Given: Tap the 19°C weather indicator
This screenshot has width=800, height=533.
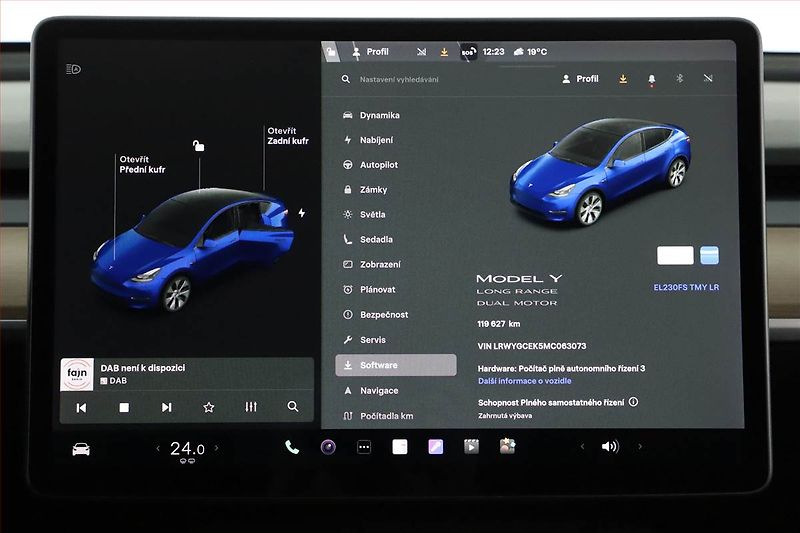Looking at the screenshot, I should coord(531,52).
